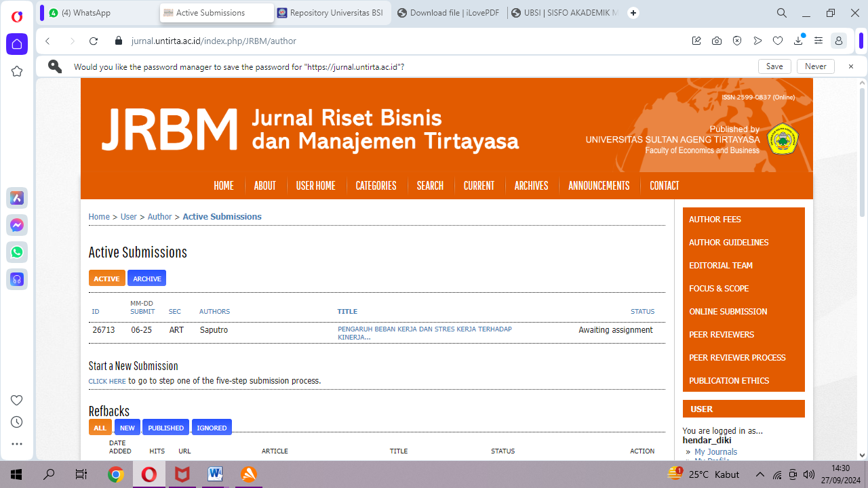Screen dimensions: 868x488
Task: Open Bookmarks star in sidebar
Action: tap(17, 71)
